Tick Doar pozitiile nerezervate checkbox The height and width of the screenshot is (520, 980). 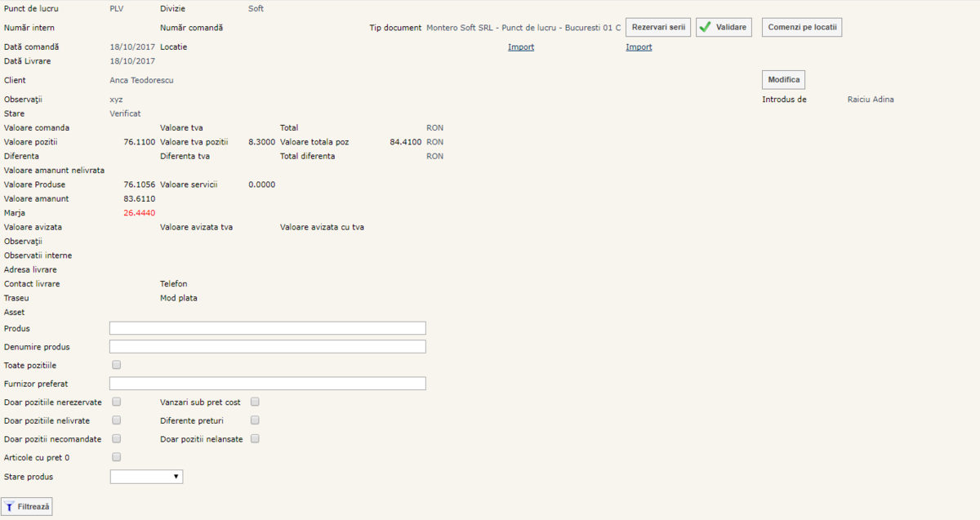[x=116, y=402]
